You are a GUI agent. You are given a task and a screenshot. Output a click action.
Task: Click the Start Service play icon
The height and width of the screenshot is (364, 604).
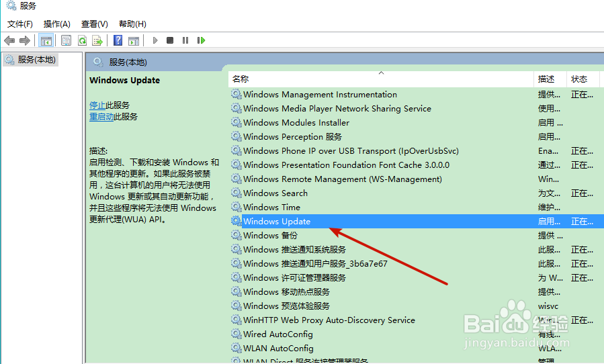155,40
